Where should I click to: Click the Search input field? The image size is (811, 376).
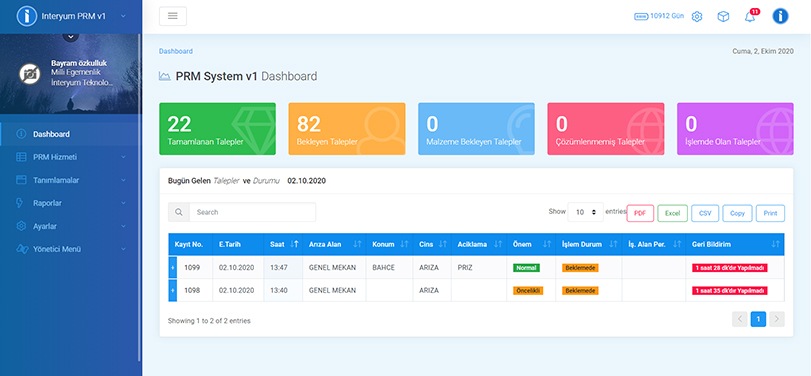(252, 212)
